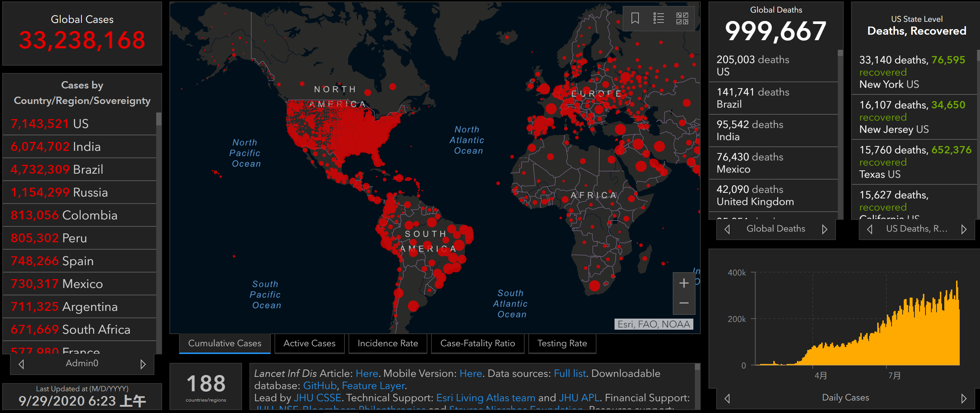Go to the panel after Global Deaths
The width and height of the screenshot is (980, 413).
[x=825, y=229]
